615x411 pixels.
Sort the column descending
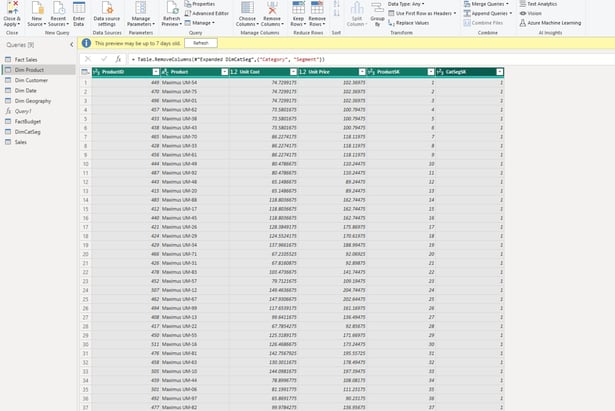click(337, 13)
